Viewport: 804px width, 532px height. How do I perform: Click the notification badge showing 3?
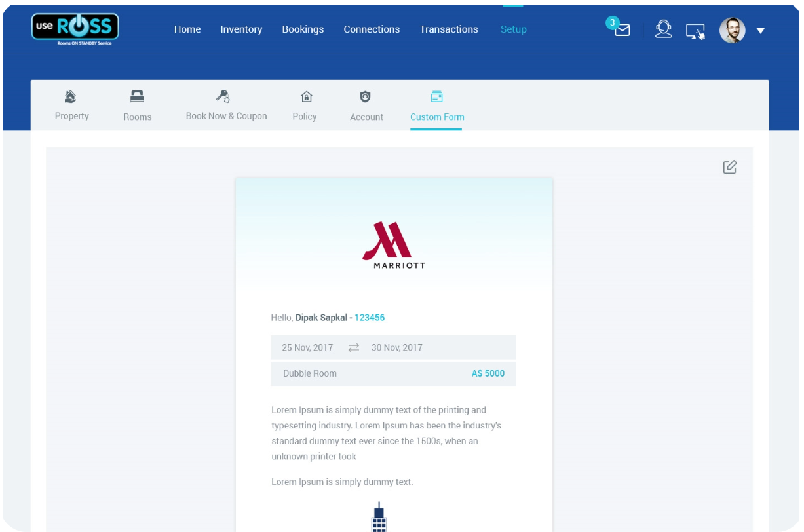click(612, 23)
